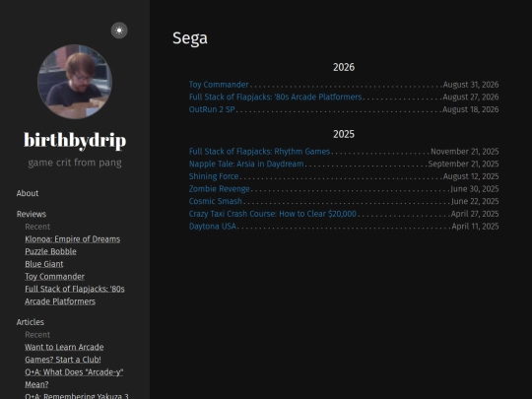
Task: Open the Puzzle Bobble review
Action: (50, 251)
